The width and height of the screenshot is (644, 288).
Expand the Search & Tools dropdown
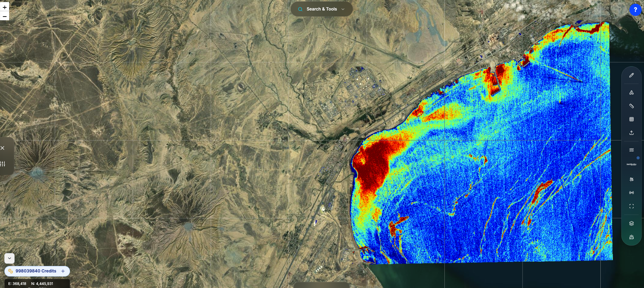click(x=343, y=9)
